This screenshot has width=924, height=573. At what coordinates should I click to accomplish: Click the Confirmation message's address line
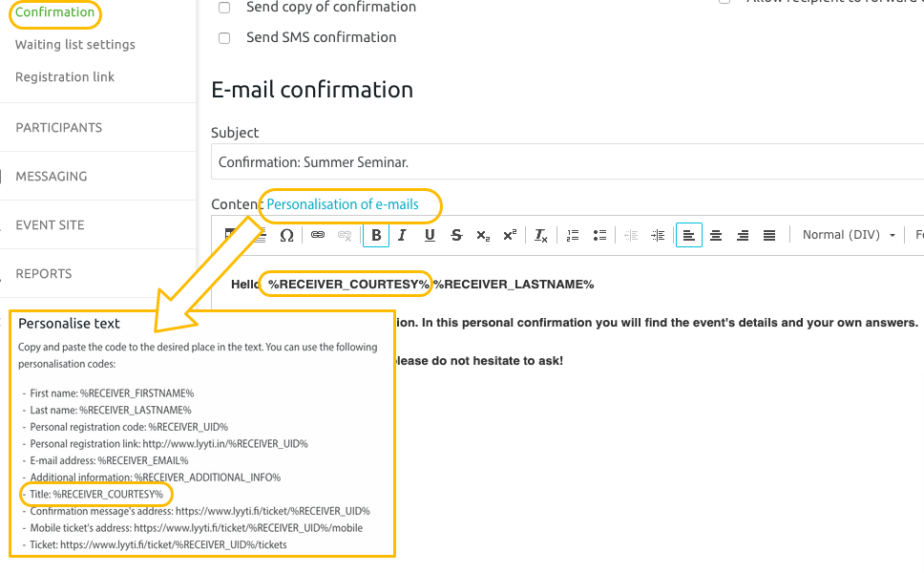pos(199,511)
